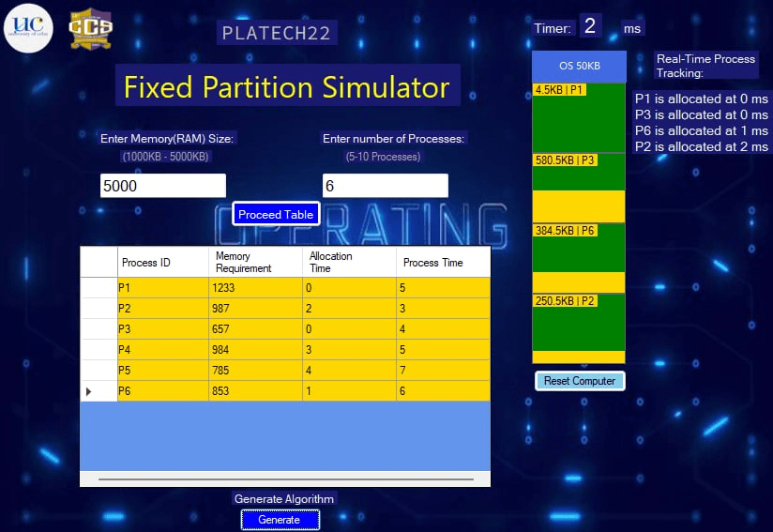This screenshot has height=532, width=773.
Task: Click log entry P3 is allocated at 0 ms
Action: coord(701,114)
